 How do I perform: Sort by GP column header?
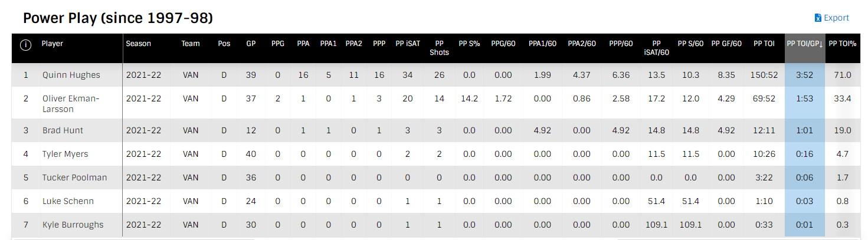click(251, 44)
